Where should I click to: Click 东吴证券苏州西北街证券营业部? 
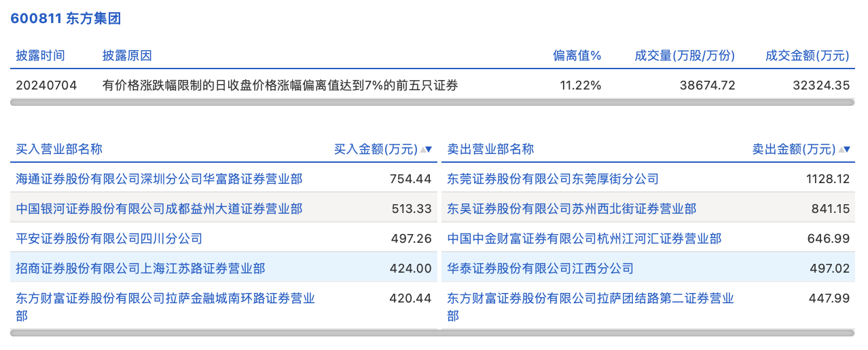(x=572, y=209)
